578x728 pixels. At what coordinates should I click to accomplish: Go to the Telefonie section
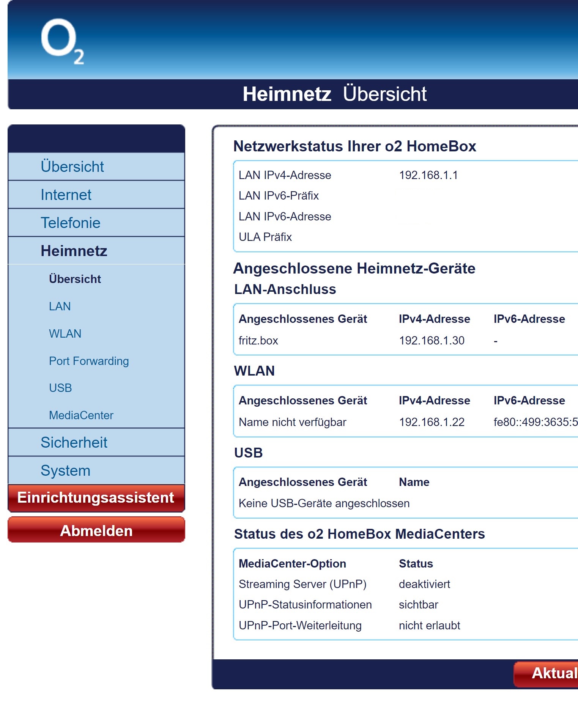click(x=96, y=223)
